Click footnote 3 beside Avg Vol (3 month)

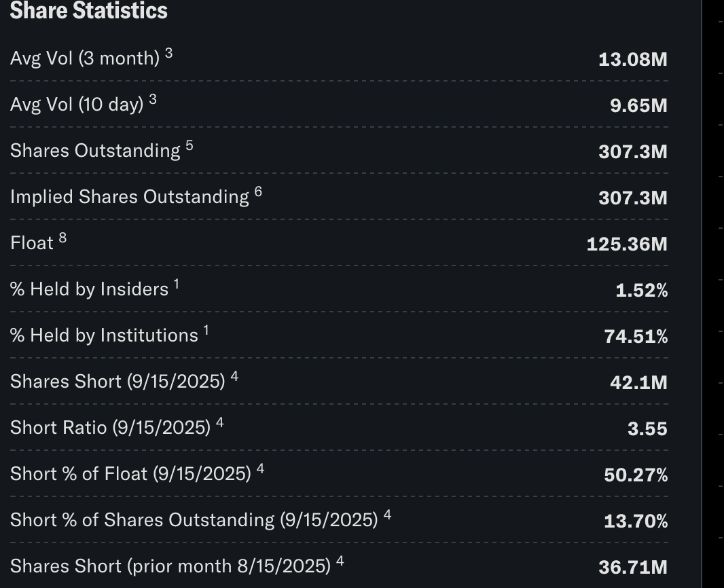pos(168,54)
